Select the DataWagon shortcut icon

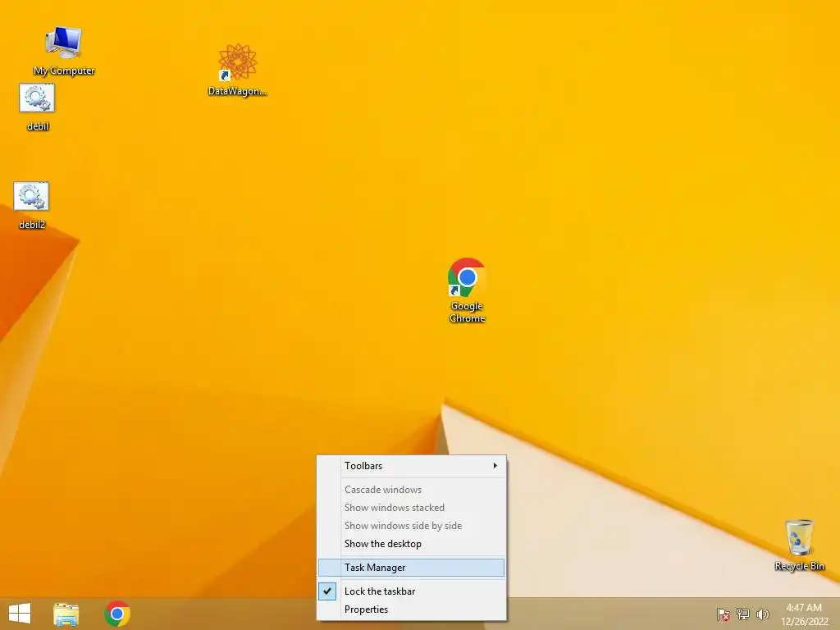[237, 70]
